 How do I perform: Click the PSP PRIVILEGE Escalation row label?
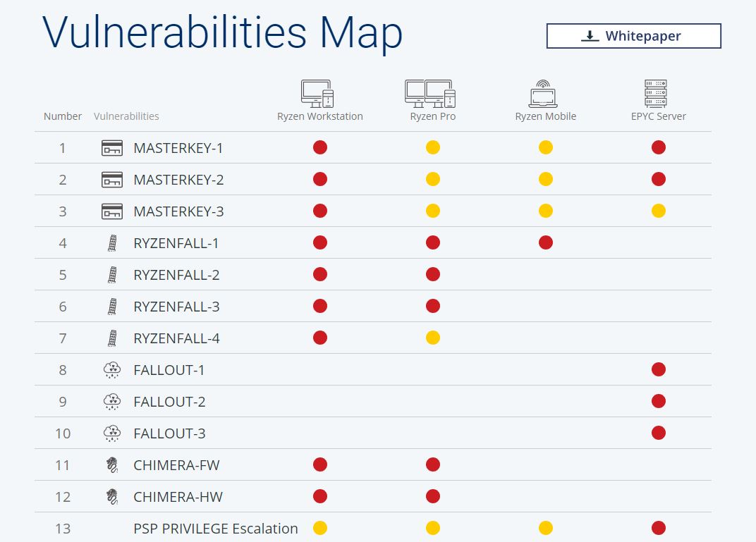(216, 529)
